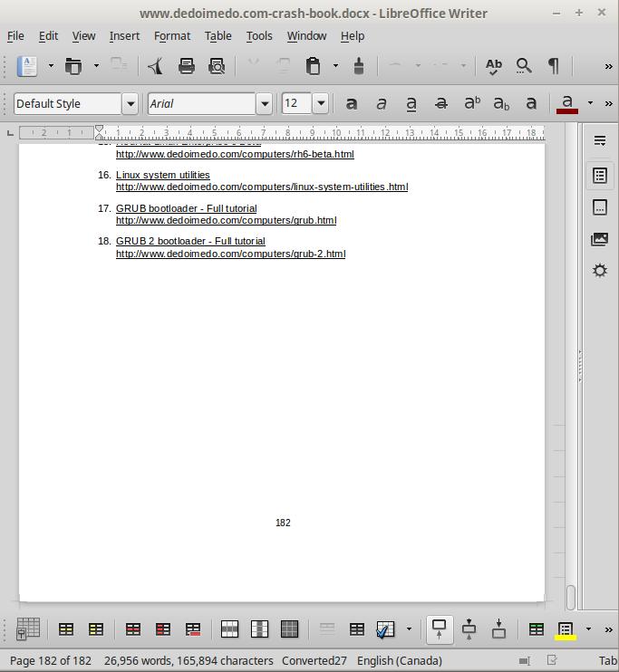
Task: Open the Tools menu
Action: [259, 36]
